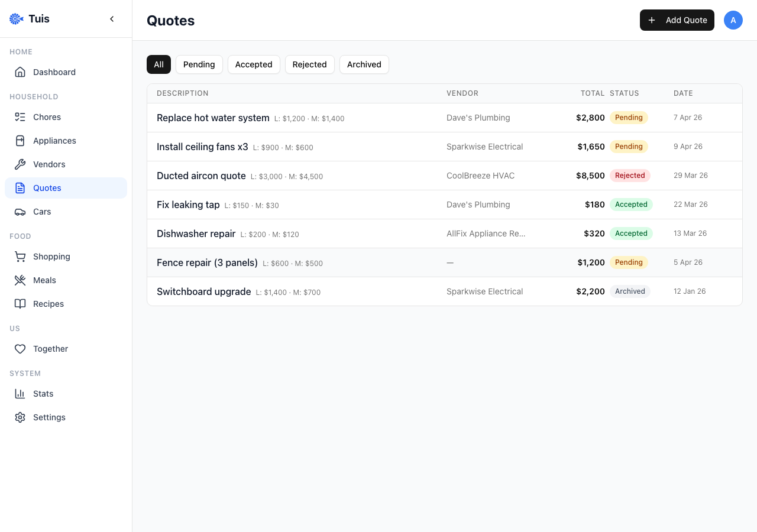Click the Shopping cart icon

pos(20,256)
